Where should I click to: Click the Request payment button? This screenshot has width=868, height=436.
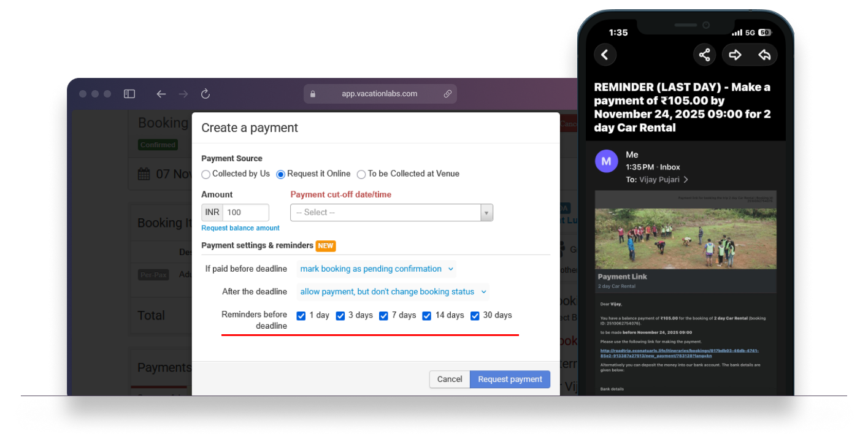pos(510,380)
